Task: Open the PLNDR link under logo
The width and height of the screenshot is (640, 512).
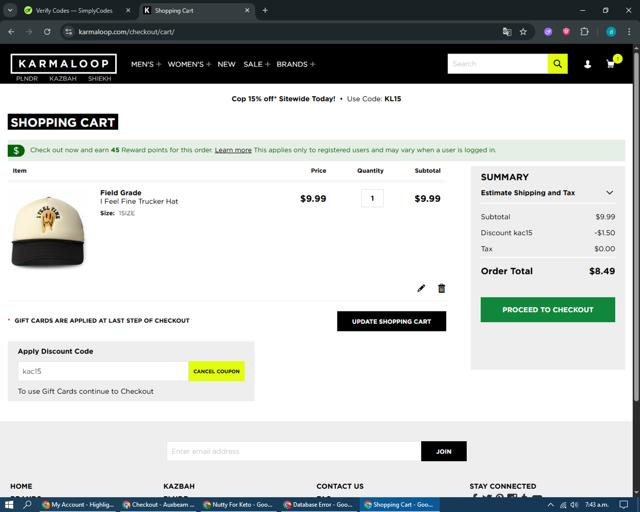Action: tap(27, 78)
